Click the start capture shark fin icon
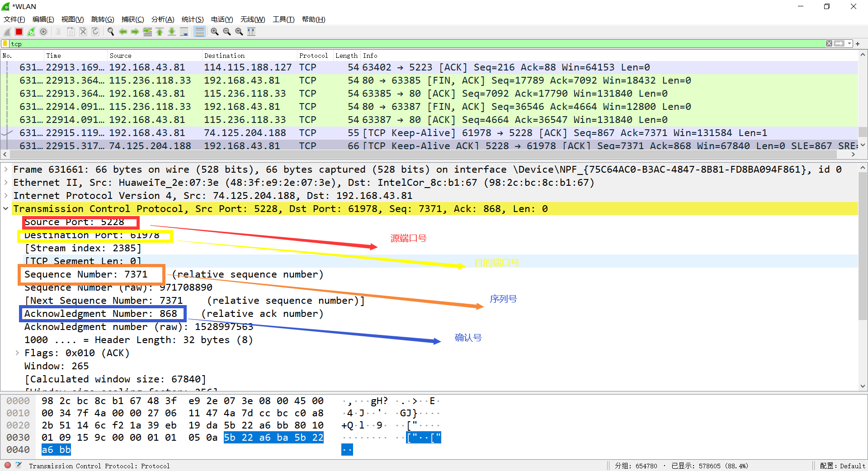 click(7, 32)
